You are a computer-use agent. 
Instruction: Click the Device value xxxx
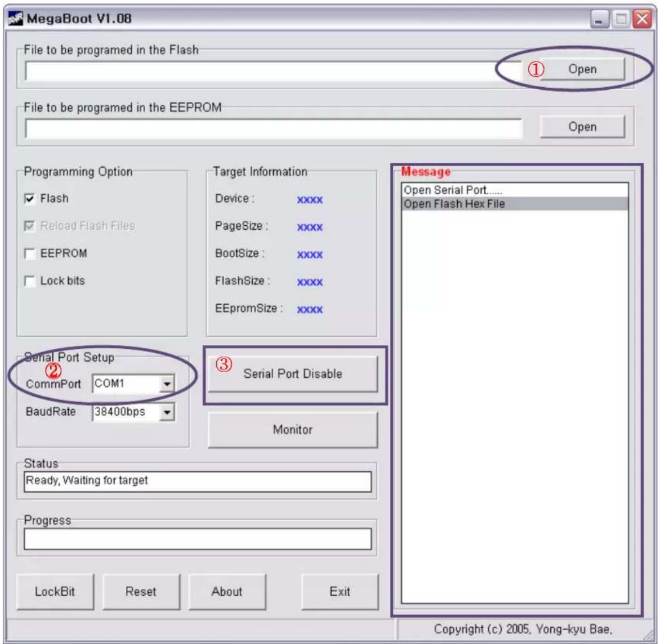310,200
